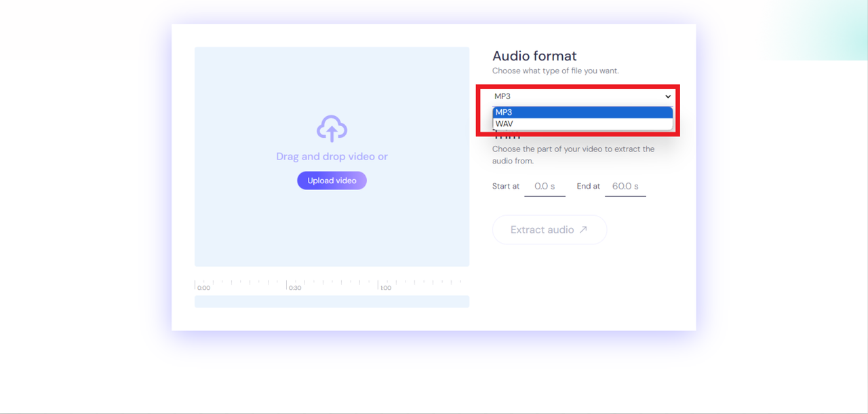
Task: Click the Upload video button
Action: [332, 181]
